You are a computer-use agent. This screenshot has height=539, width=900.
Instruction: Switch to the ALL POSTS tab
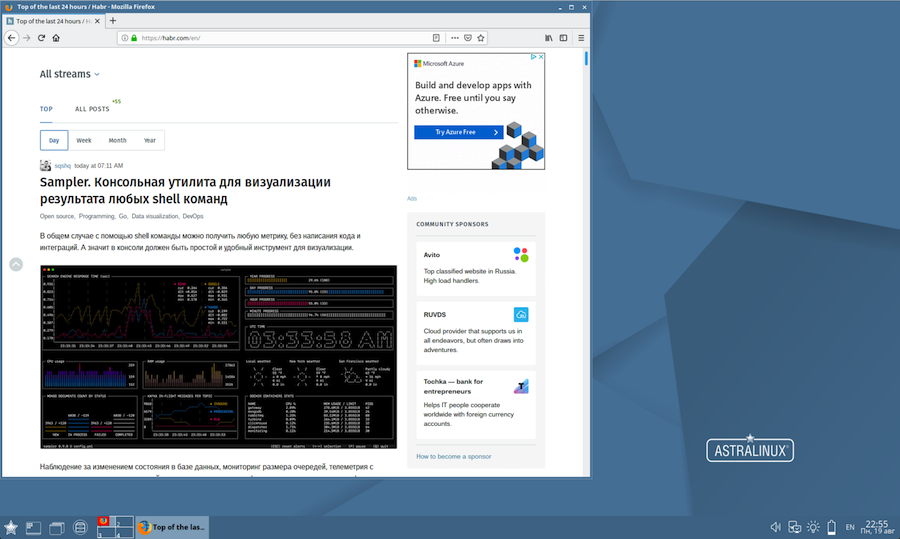click(92, 109)
